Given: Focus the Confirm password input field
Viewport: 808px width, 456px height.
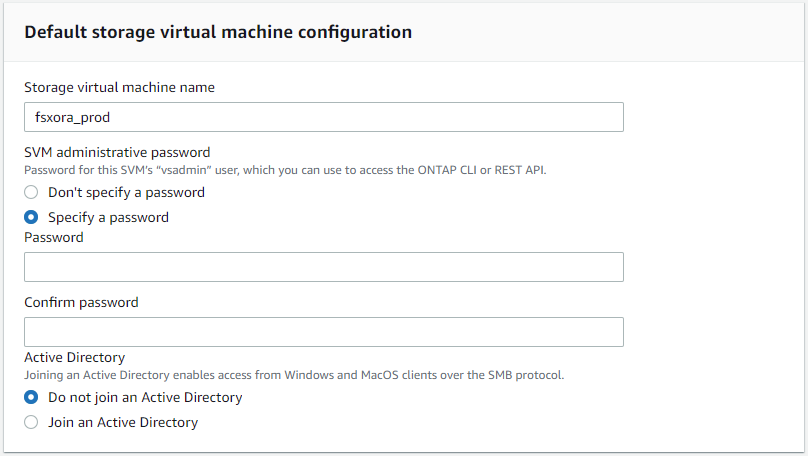Looking at the screenshot, I should click(323, 332).
